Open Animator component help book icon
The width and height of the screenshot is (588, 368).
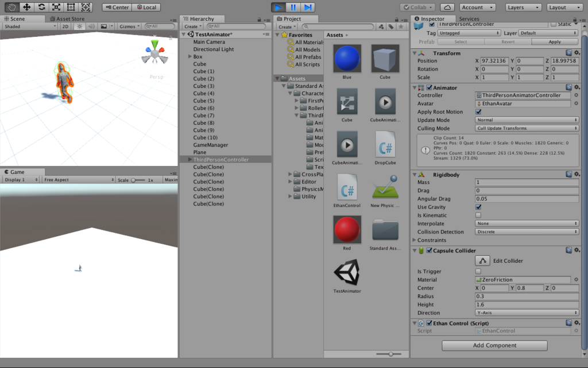569,87
